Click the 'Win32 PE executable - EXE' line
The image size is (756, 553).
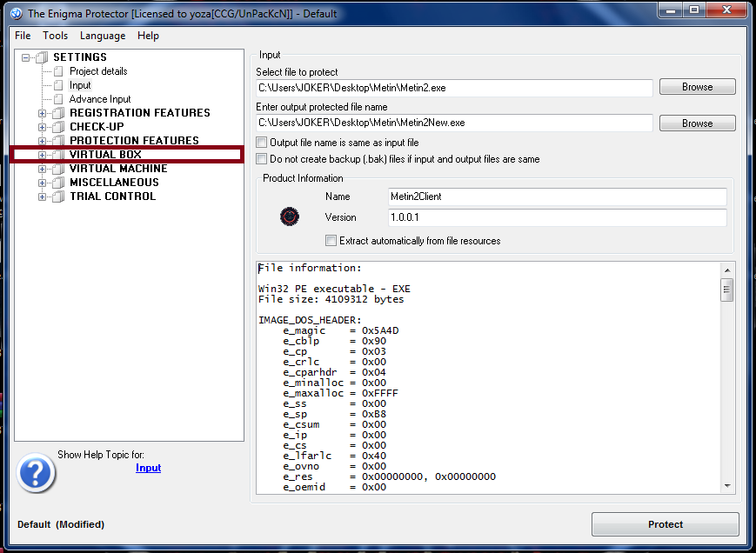334,289
